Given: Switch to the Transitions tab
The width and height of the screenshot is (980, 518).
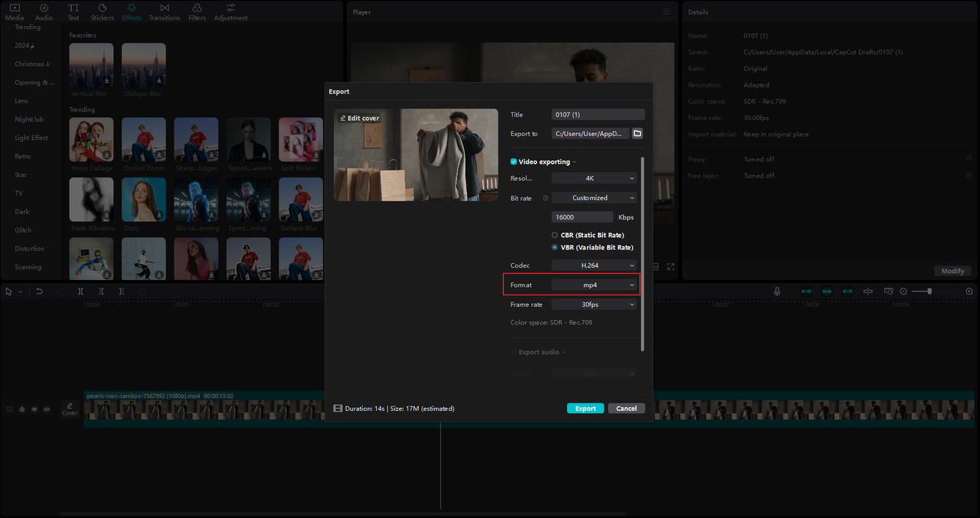Looking at the screenshot, I should tap(165, 11).
